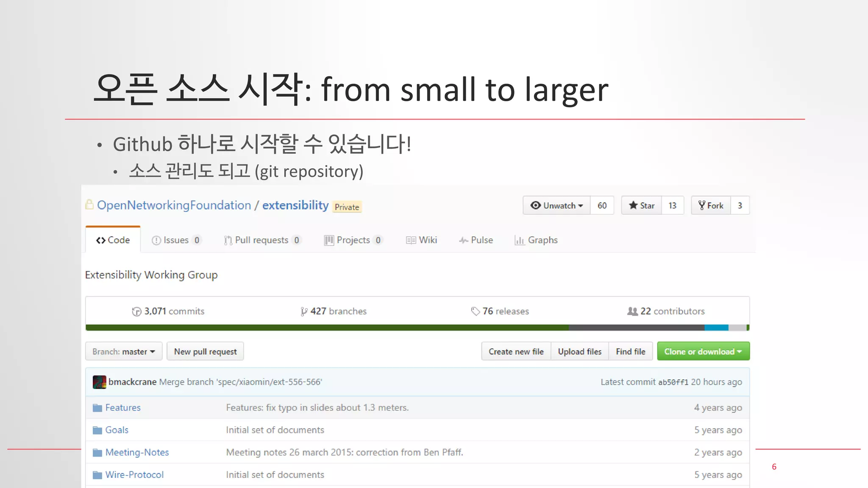Click the branch icon next to 427 branches

pos(303,311)
